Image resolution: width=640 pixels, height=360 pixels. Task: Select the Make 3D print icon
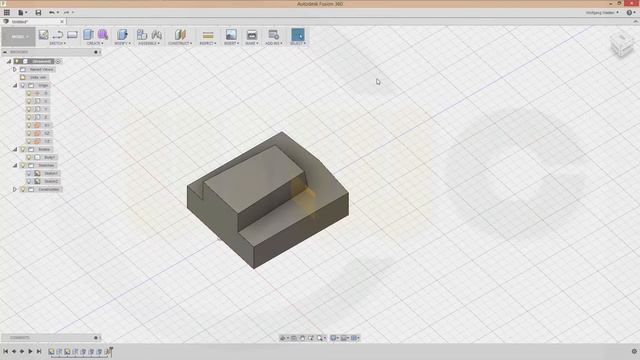click(252, 35)
